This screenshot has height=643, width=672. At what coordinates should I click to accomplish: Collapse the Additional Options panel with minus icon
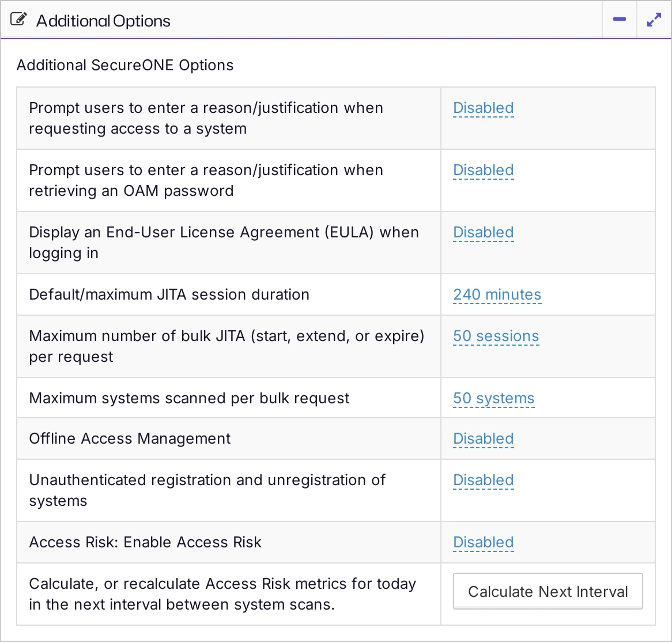[620, 19]
